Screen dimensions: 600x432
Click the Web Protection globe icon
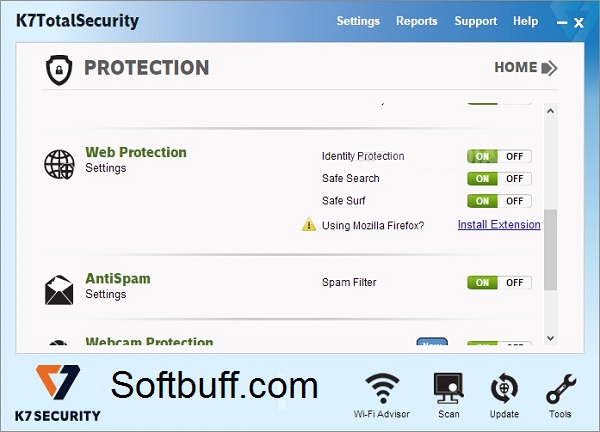pos(59,165)
